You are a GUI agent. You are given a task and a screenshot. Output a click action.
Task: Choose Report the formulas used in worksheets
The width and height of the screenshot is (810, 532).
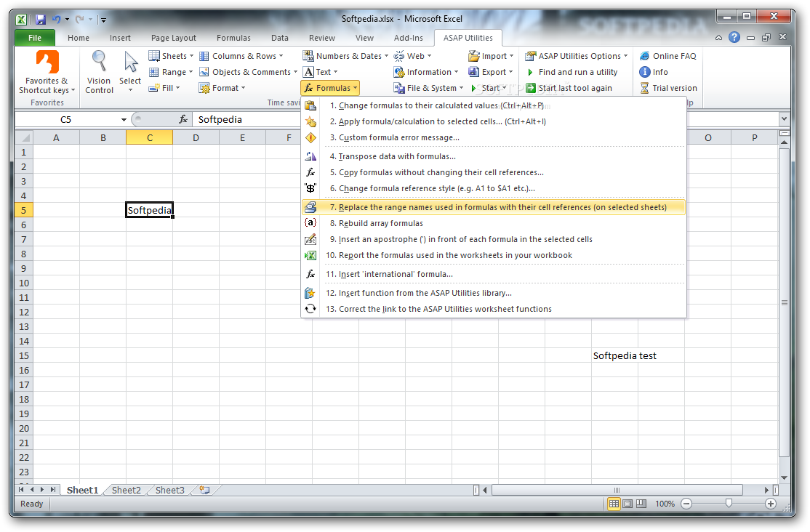pos(493,255)
